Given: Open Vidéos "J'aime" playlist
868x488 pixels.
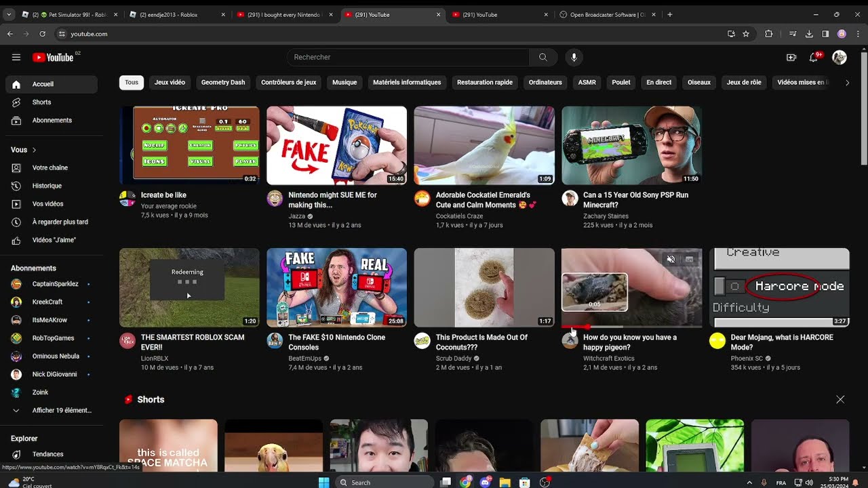Looking at the screenshot, I should pos(52,240).
